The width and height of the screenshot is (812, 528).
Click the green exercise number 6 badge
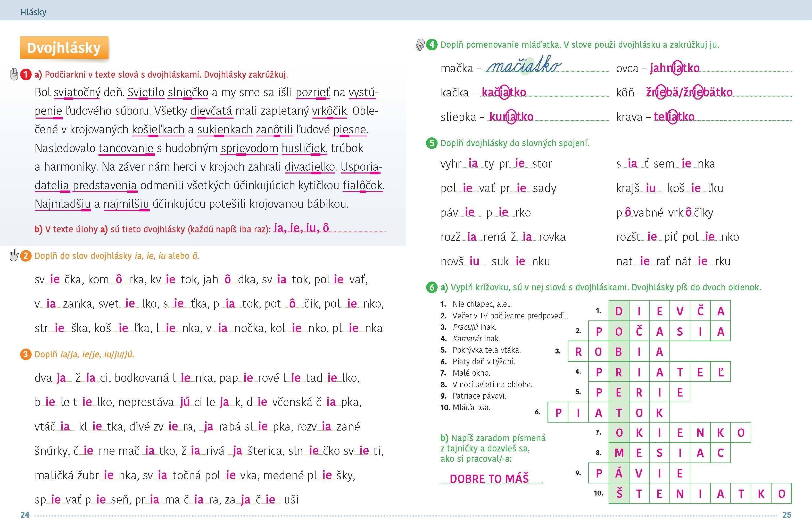(432, 287)
